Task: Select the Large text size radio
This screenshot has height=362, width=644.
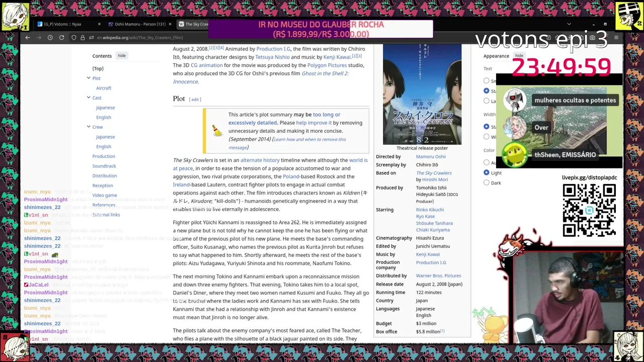Action: (487, 101)
